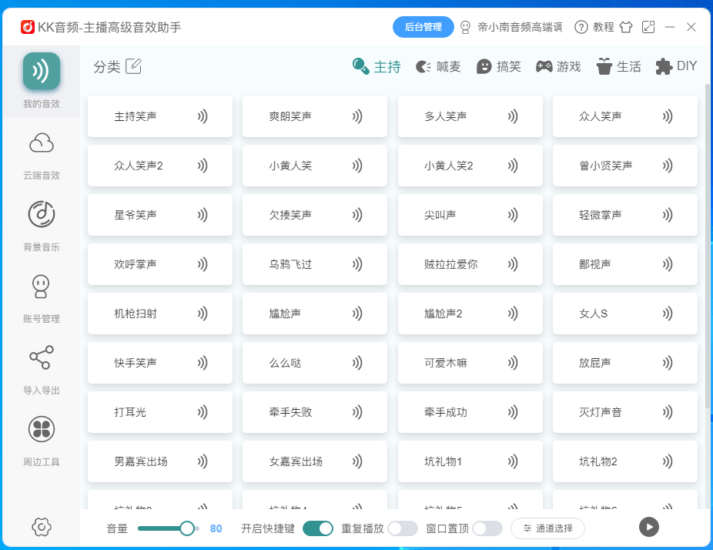Play 男嘉宾出场 sound card
The height and width of the screenshot is (550, 713).
160,461
